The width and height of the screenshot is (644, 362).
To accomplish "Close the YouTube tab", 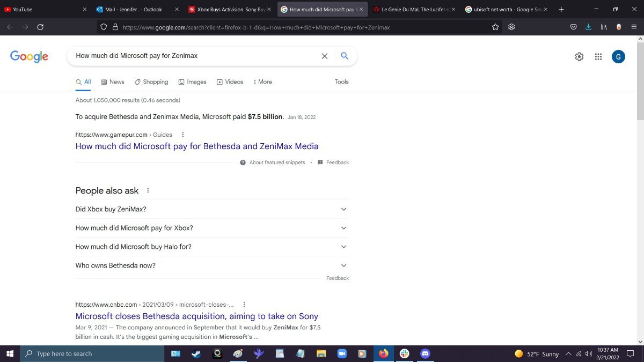I will (84, 9).
